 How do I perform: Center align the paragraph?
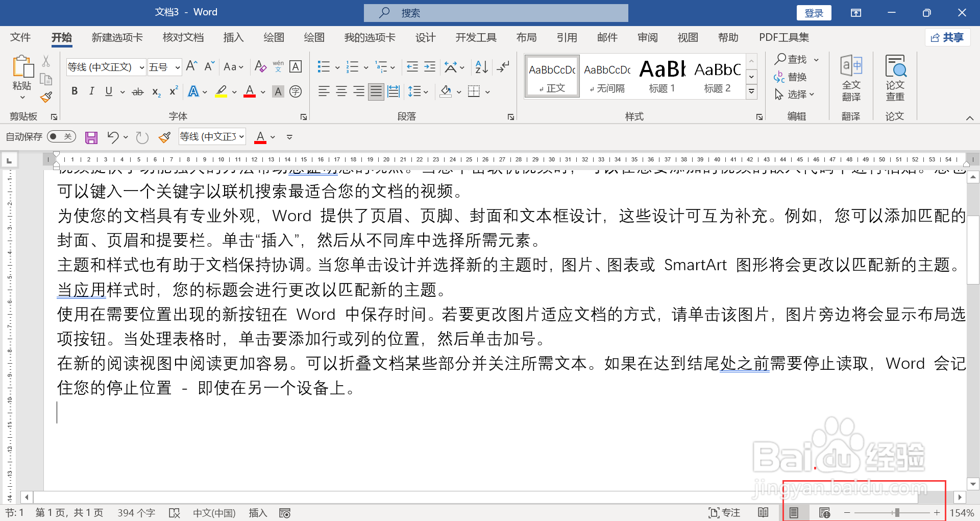341,91
